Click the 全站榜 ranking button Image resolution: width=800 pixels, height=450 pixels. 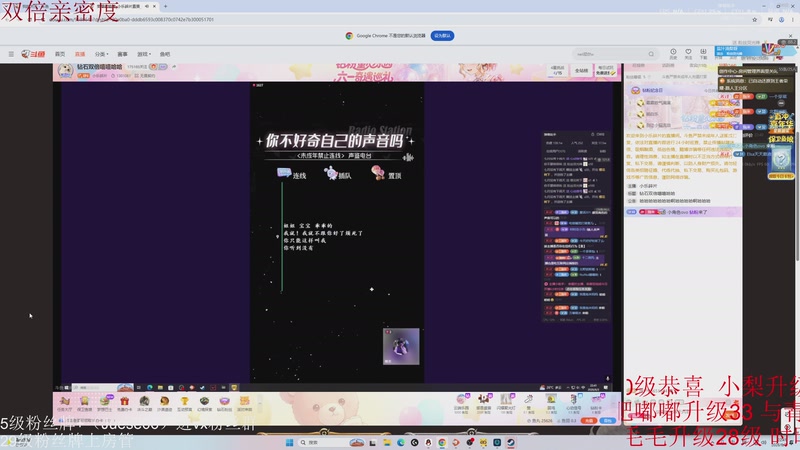pyautogui.click(x=582, y=70)
